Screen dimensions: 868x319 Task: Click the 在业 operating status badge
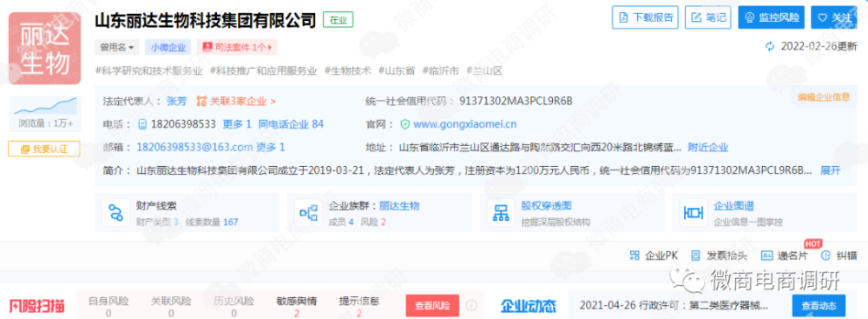click(x=338, y=20)
